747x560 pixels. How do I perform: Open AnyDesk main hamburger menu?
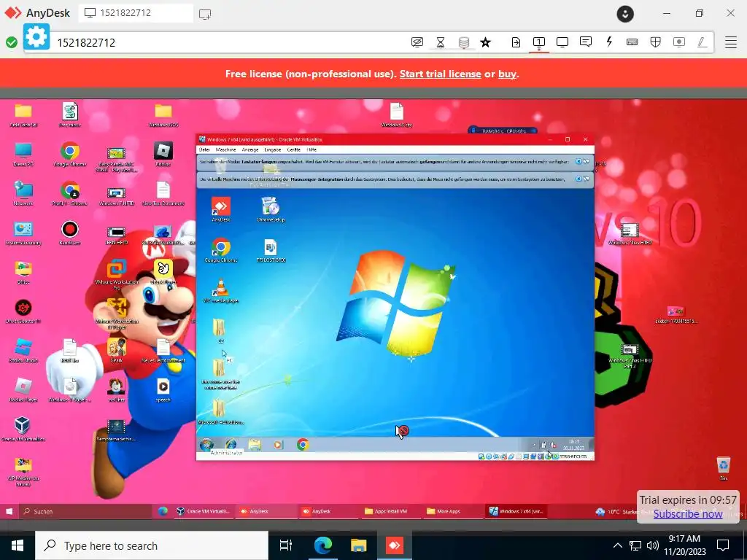tap(731, 42)
